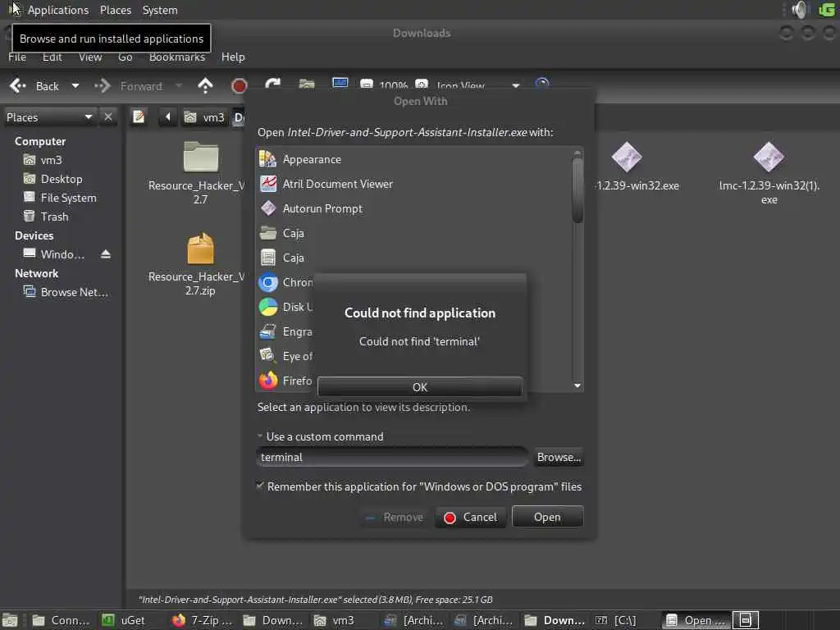Click the uGet tray icon
Screen dimensions: 840x630
point(827,10)
